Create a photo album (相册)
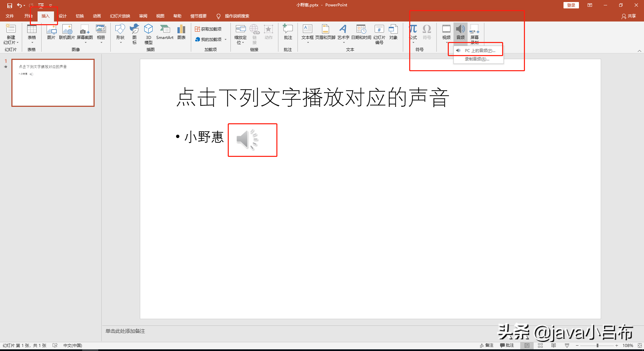The width and height of the screenshot is (644, 351). (101, 34)
